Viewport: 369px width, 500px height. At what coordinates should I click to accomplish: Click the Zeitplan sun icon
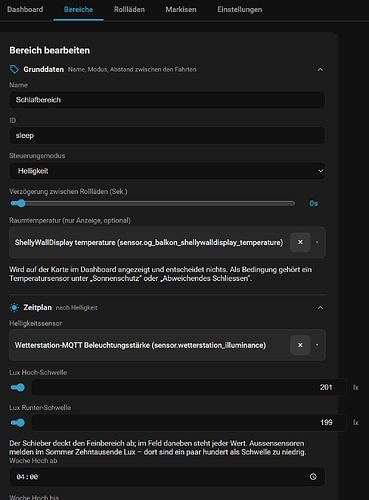pos(14,307)
